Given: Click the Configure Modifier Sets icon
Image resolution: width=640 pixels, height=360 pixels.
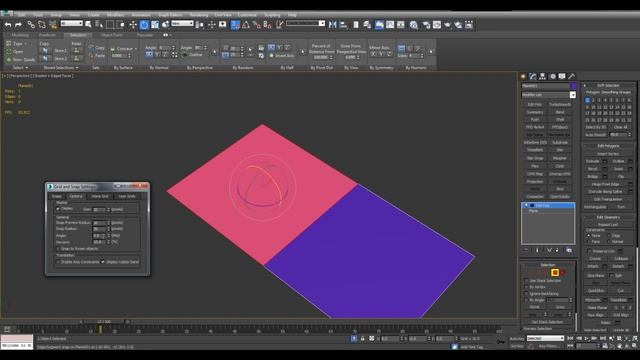Looking at the screenshot, I should [x=569, y=250].
